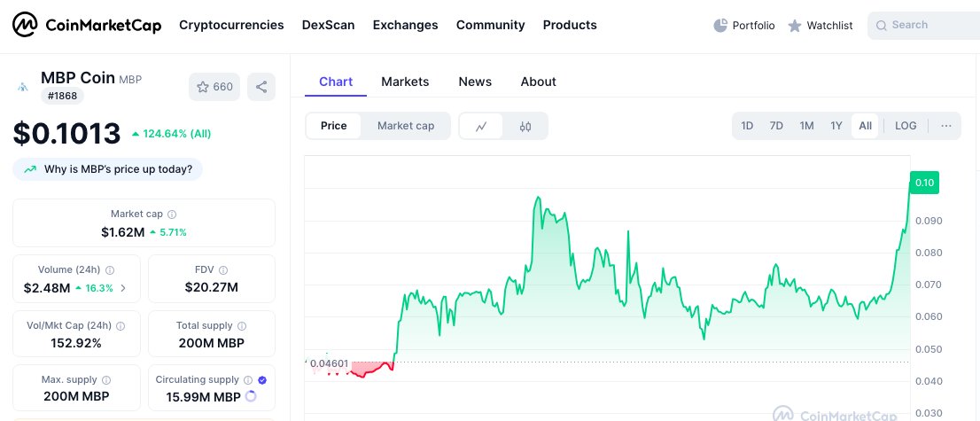Open the Exchanges menu
This screenshot has height=421, width=980.
point(405,25)
